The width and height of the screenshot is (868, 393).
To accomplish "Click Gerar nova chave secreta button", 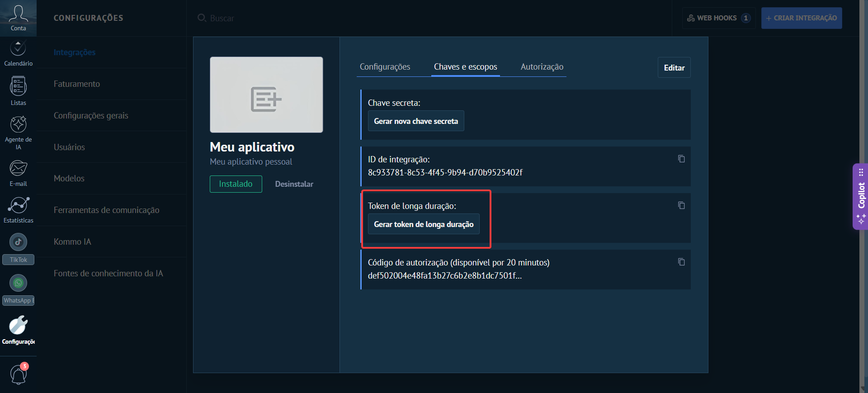I will point(416,121).
